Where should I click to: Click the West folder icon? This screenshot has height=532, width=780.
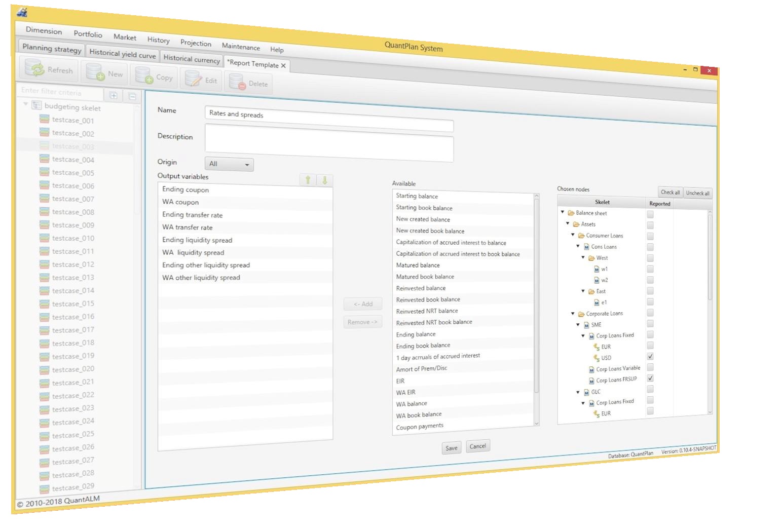click(x=591, y=258)
